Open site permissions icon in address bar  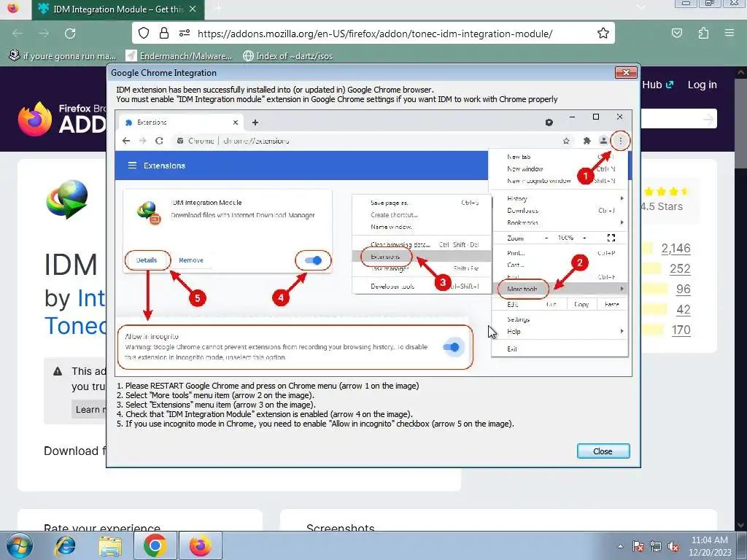(185, 34)
